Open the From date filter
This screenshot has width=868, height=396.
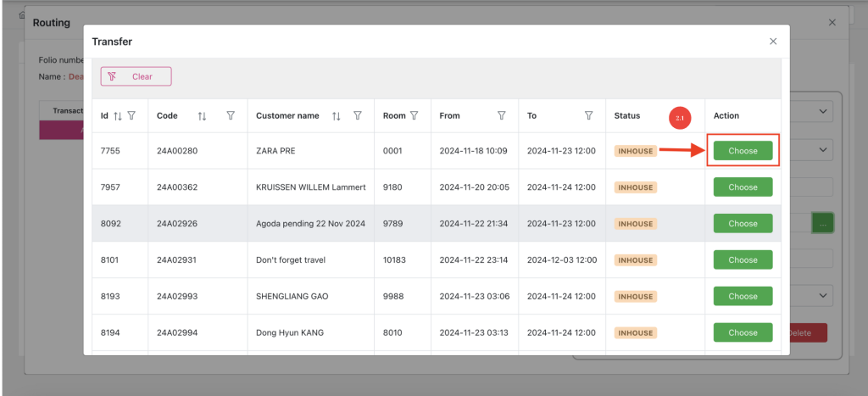click(x=502, y=116)
